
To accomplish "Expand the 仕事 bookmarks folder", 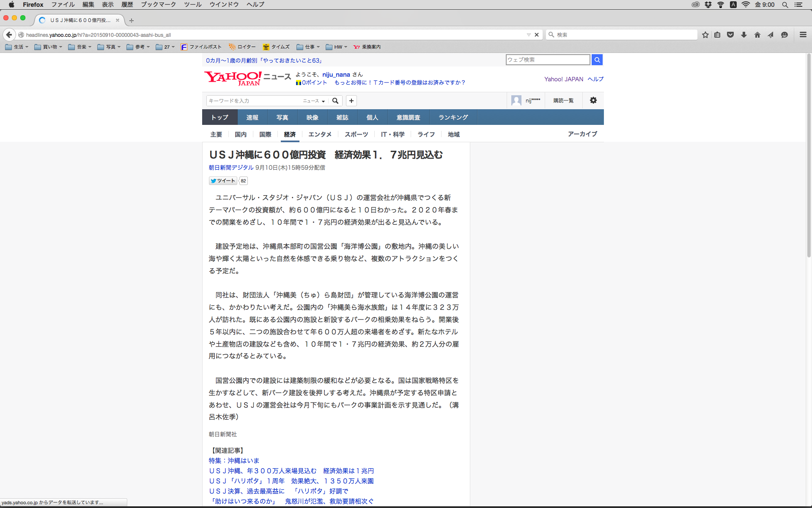I will pyautogui.click(x=308, y=47).
